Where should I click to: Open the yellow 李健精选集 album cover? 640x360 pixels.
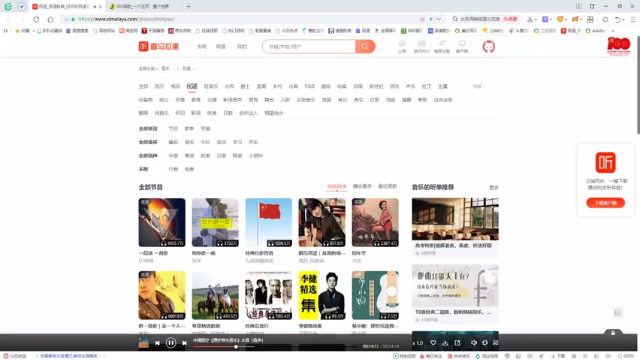[x=322, y=295]
